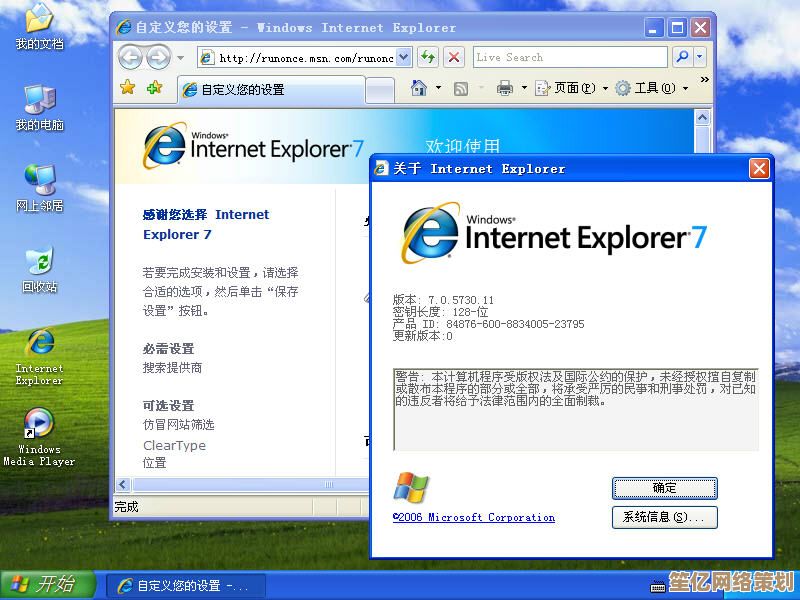Click the Print icon in toolbar
This screenshot has width=800, height=600.
505,88
